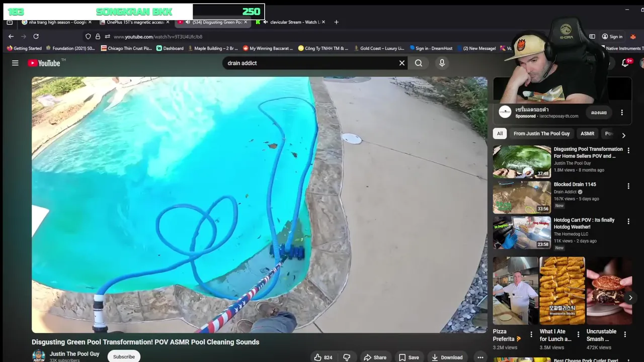Go back with the browser back arrow

pos(11,36)
